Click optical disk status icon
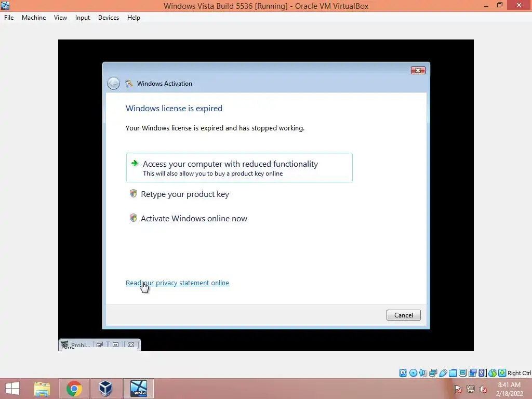Screen dimensions: 532x399 [413, 373]
